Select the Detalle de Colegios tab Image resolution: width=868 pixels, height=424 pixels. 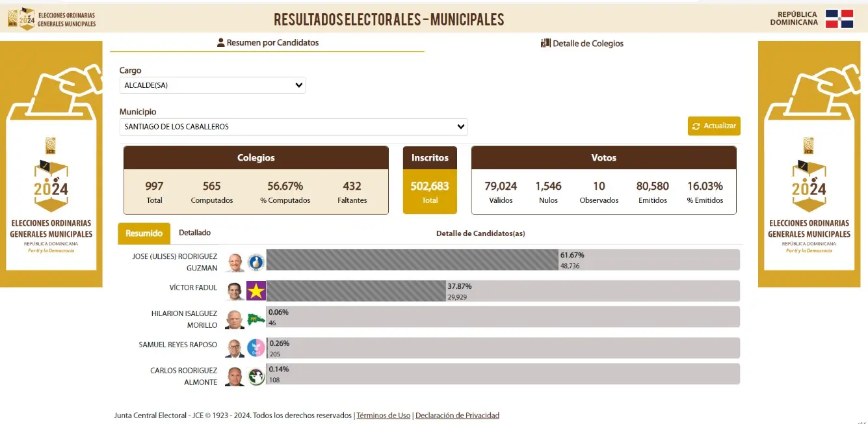(583, 43)
